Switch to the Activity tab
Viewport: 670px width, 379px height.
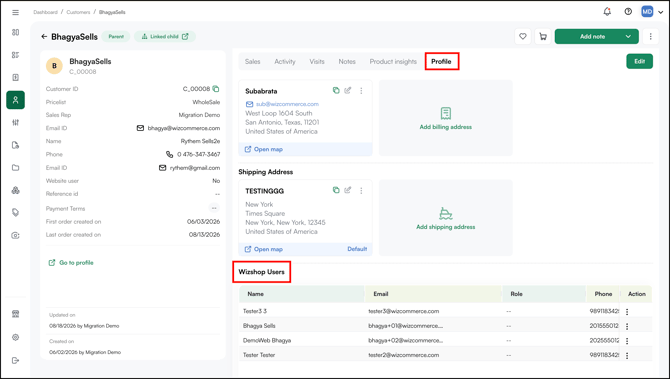coord(285,62)
